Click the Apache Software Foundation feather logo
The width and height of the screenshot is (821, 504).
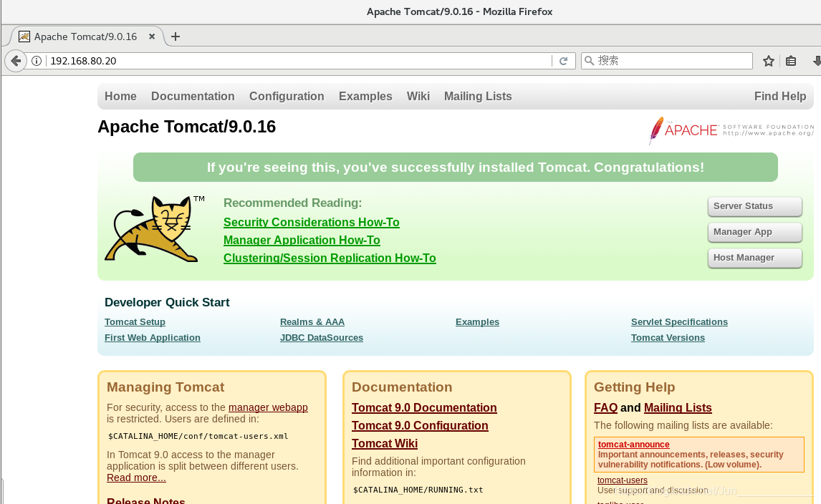click(x=731, y=130)
